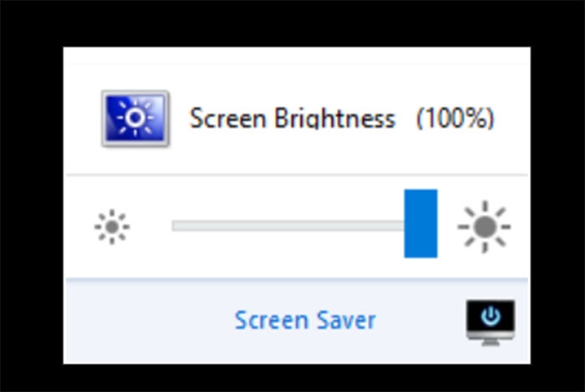585x392 pixels.
Task: Select the blue monitor icon with sun symbol
Action: pyautogui.click(x=135, y=119)
